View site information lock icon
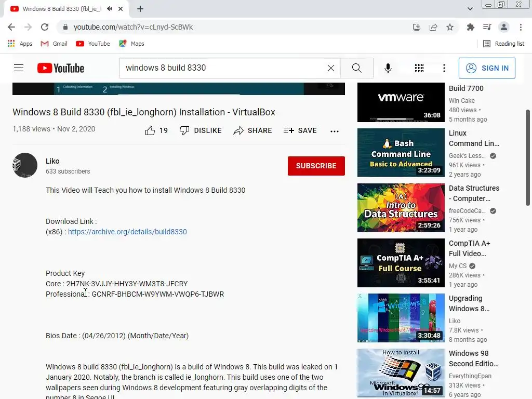Viewport: 532px width, 399px height. tap(65, 27)
